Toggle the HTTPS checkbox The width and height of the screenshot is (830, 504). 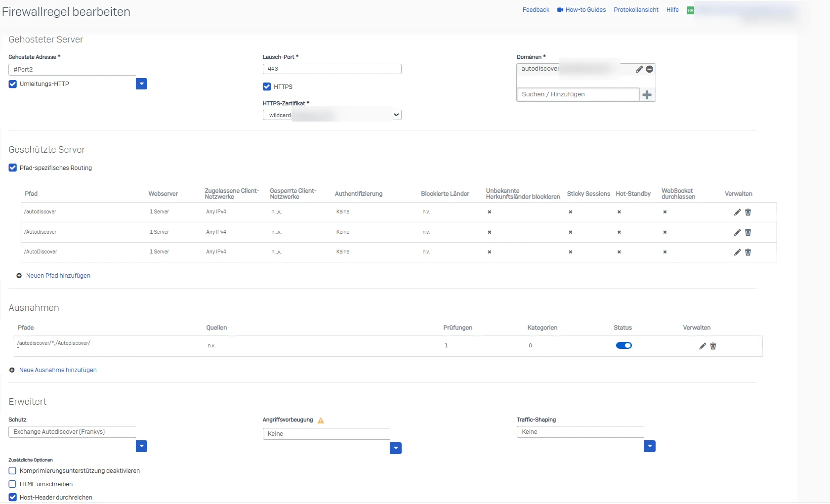(x=267, y=87)
